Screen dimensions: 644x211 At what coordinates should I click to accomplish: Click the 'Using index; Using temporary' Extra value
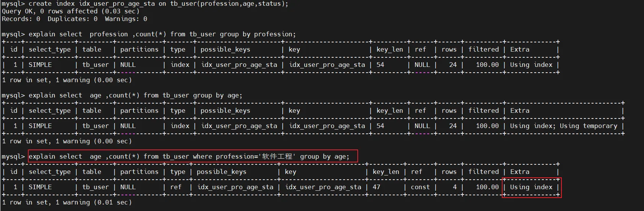(563, 126)
